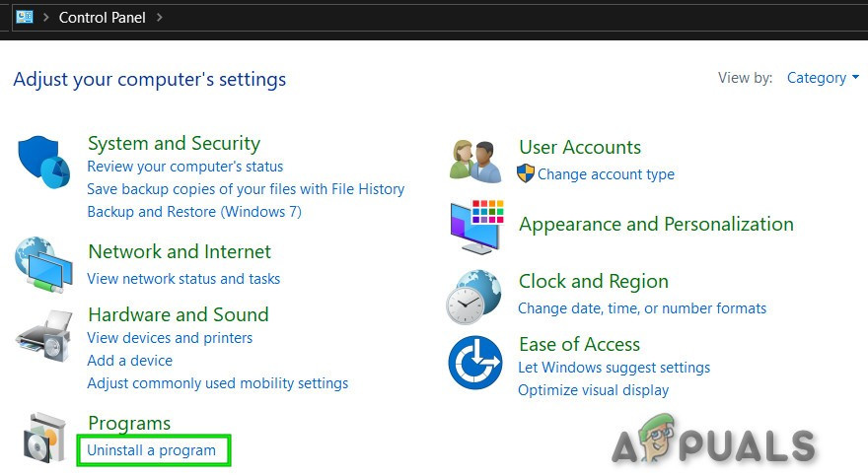This screenshot has width=868, height=476.
Task: Open Uninstall a program link
Action: [151, 450]
